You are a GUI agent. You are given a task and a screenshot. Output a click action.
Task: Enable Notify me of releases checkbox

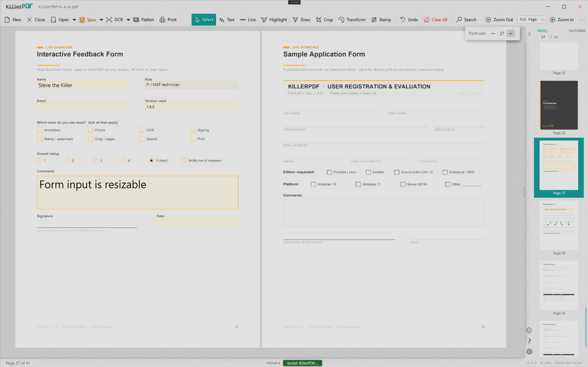click(183, 160)
